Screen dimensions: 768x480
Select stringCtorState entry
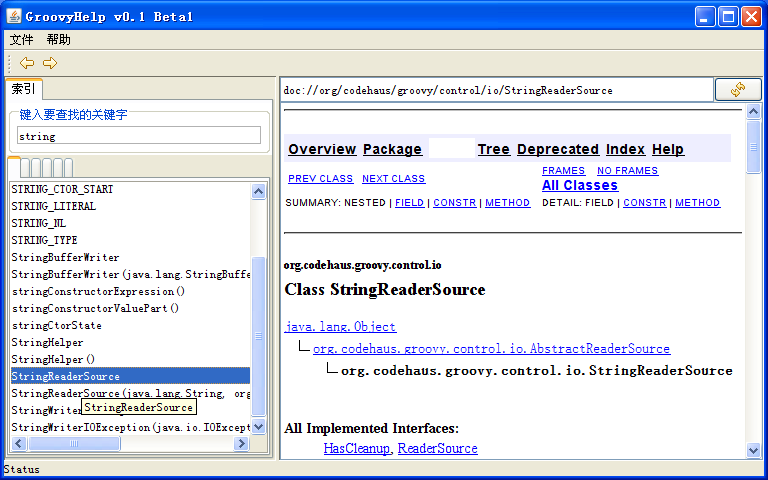(130, 325)
